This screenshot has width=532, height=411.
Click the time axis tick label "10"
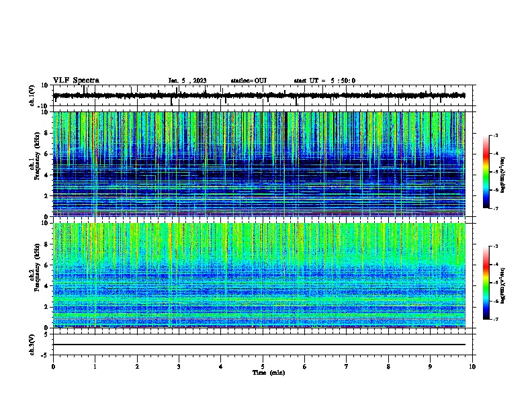[472, 367]
